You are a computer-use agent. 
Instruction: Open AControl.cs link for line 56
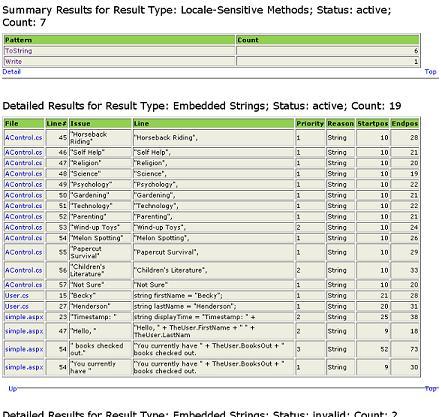[24, 270]
